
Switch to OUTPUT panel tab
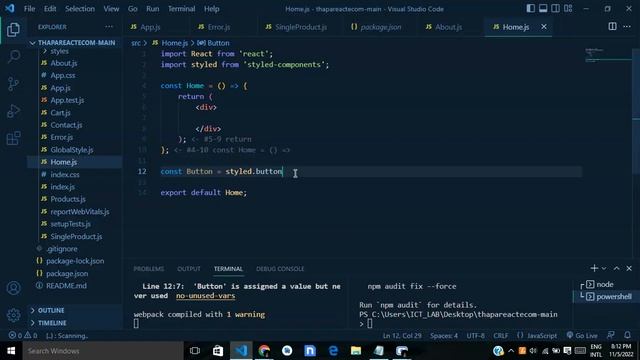click(x=189, y=269)
